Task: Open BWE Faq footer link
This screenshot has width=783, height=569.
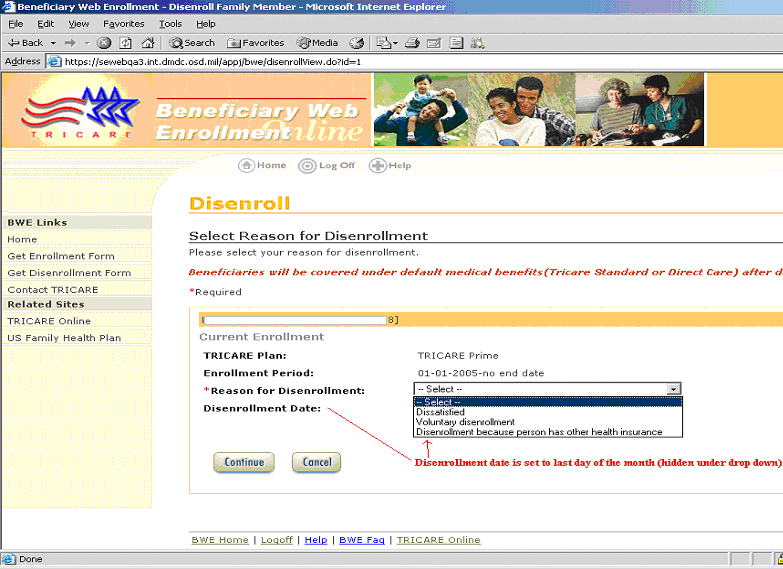Action: click(x=362, y=540)
